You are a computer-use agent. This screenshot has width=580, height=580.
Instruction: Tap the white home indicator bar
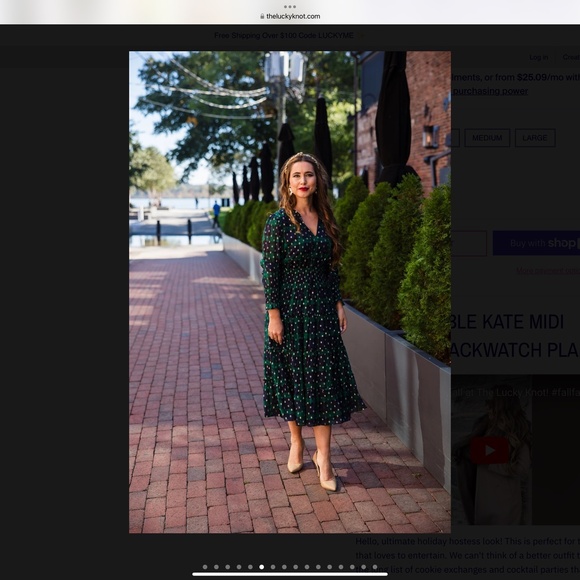(290, 574)
